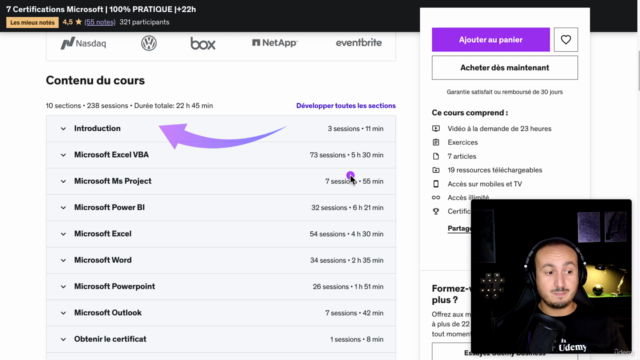Click the downloadable resources icon
640x360 pixels.
[436, 170]
